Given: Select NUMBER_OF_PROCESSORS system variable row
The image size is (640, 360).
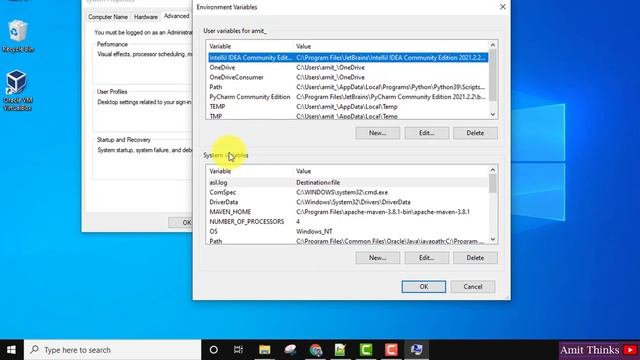Looking at the screenshot, I should point(348,222).
